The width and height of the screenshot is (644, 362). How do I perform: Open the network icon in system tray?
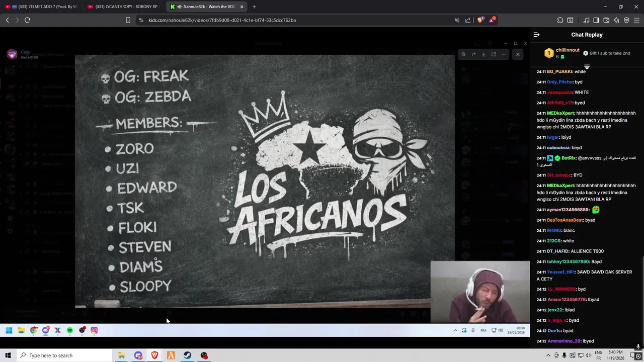(x=580, y=355)
